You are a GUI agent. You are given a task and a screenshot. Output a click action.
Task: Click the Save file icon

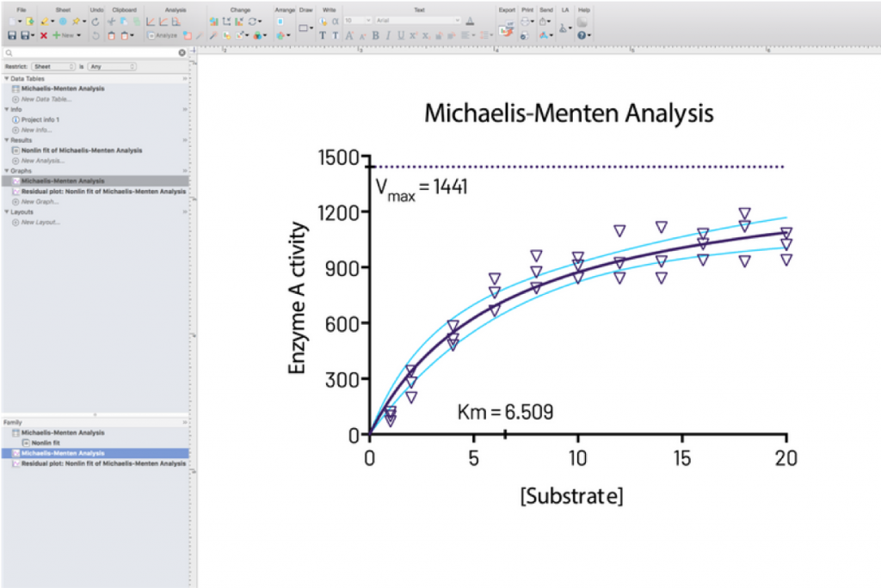(12, 35)
